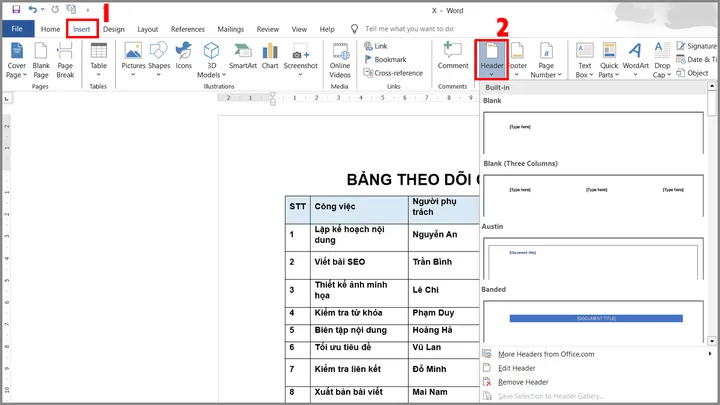720x405 pixels.
Task: Choose Edit Header from menu
Action: [517, 368]
